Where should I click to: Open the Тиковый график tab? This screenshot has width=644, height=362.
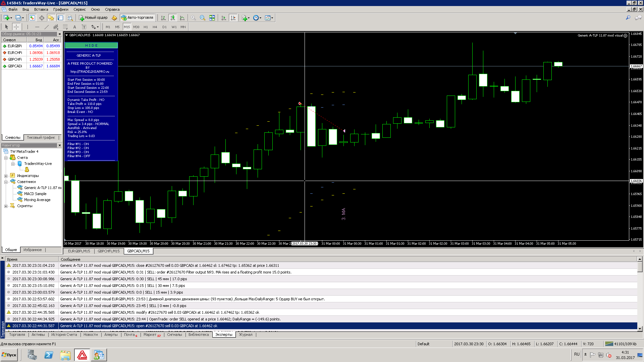pos(41,137)
